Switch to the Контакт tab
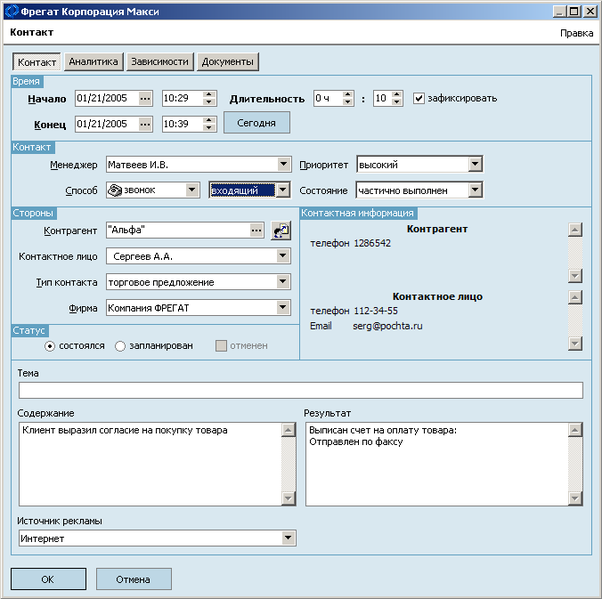The image size is (602, 599). [37, 62]
